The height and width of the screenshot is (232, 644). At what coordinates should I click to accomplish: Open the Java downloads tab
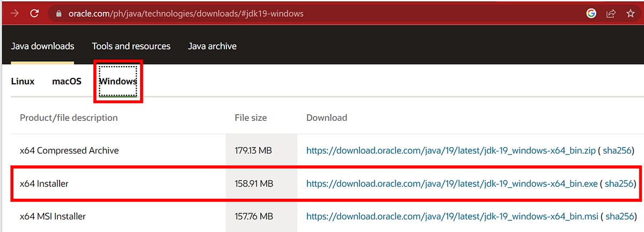tap(42, 46)
